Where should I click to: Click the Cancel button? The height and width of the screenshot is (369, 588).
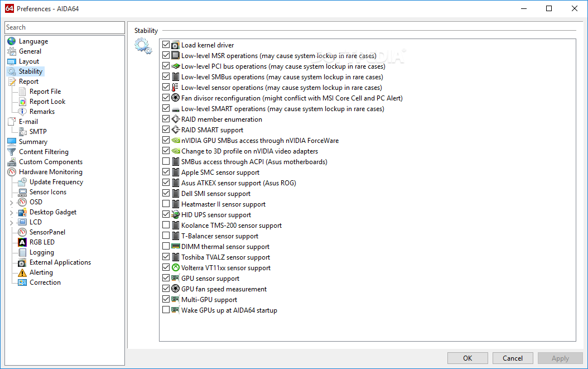point(513,358)
